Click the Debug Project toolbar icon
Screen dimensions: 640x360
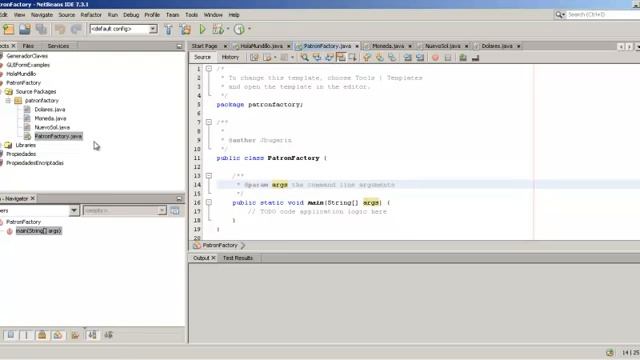(218, 29)
